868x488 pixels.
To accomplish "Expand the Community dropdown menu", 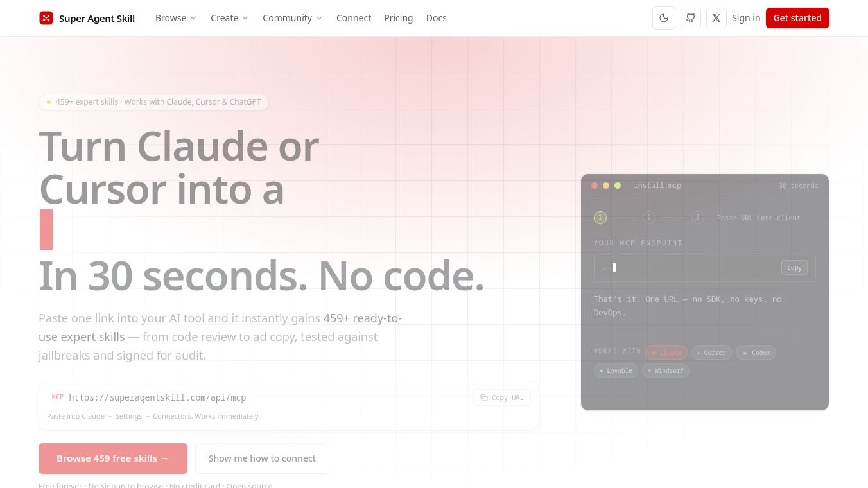I will 292,18.
